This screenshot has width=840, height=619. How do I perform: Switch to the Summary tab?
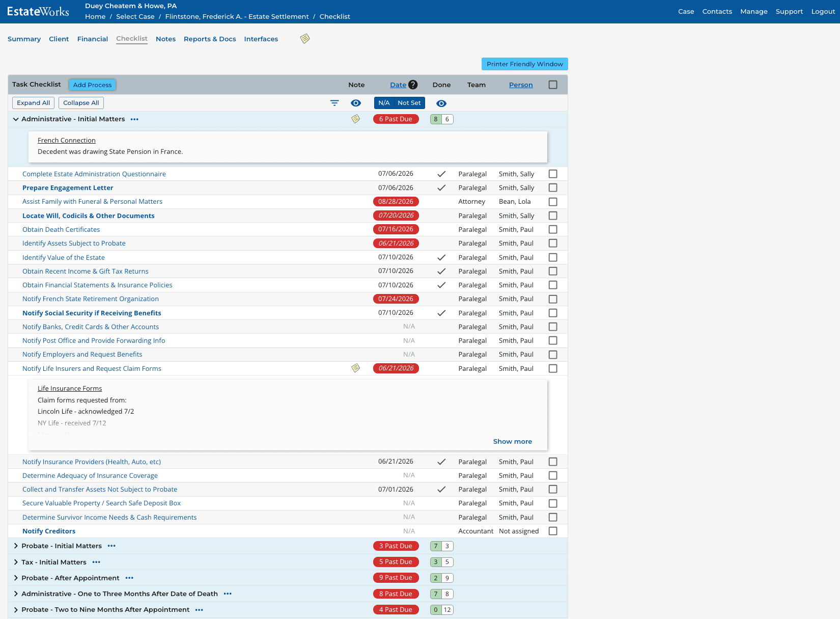(24, 39)
